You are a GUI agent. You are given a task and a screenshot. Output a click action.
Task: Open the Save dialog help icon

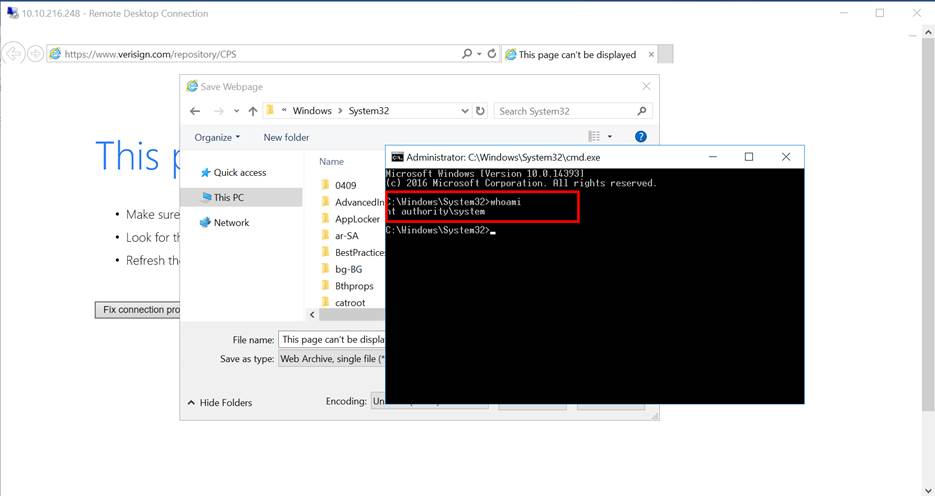pos(641,137)
